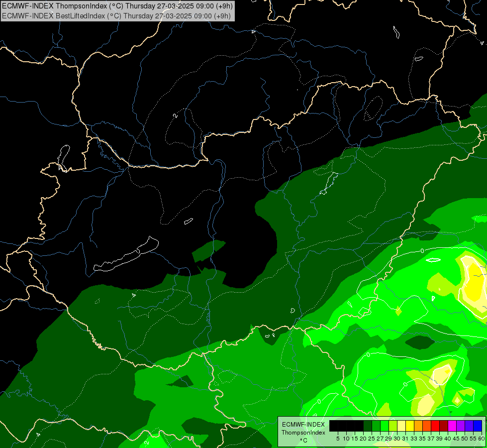Click the legend tick label 55

click(x=474, y=439)
